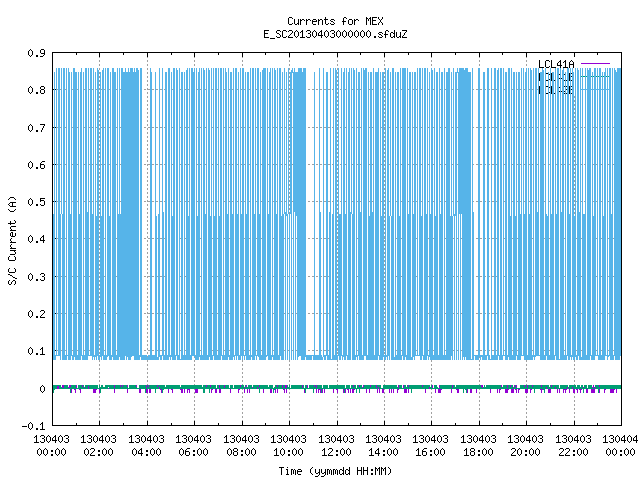Click the green legend line sample
Image resolution: width=640 pixels, height=480 pixels.
(x=596, y=76)
